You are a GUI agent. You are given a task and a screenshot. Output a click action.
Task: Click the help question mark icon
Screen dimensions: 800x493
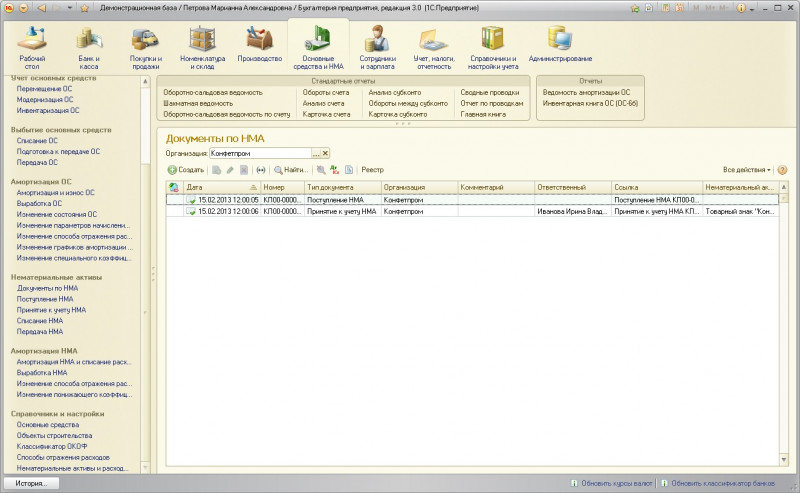point(782,170)
